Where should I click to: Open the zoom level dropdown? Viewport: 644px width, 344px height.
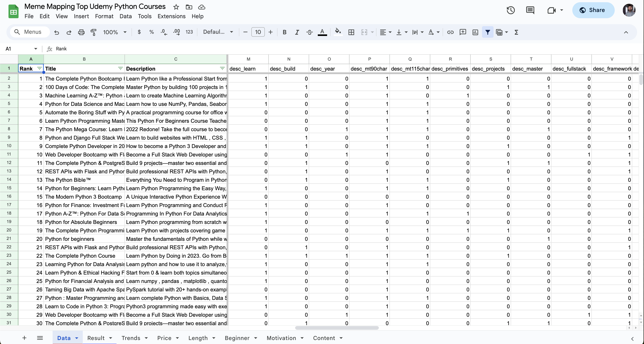(115, 32)
